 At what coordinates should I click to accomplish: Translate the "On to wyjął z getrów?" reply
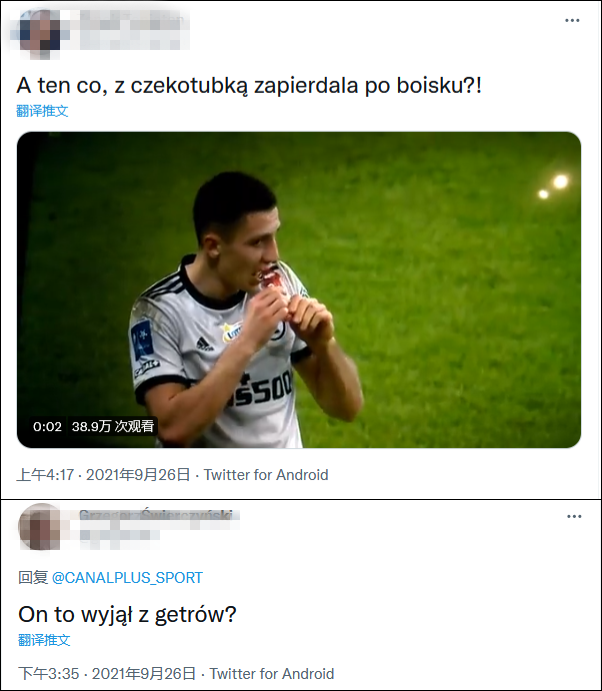pos(44,640)
